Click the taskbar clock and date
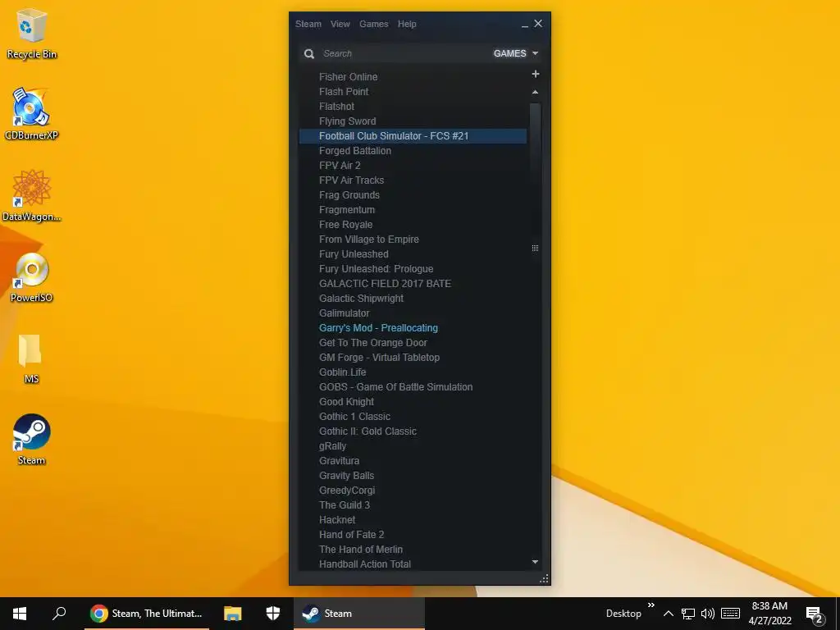 point(769,614)
